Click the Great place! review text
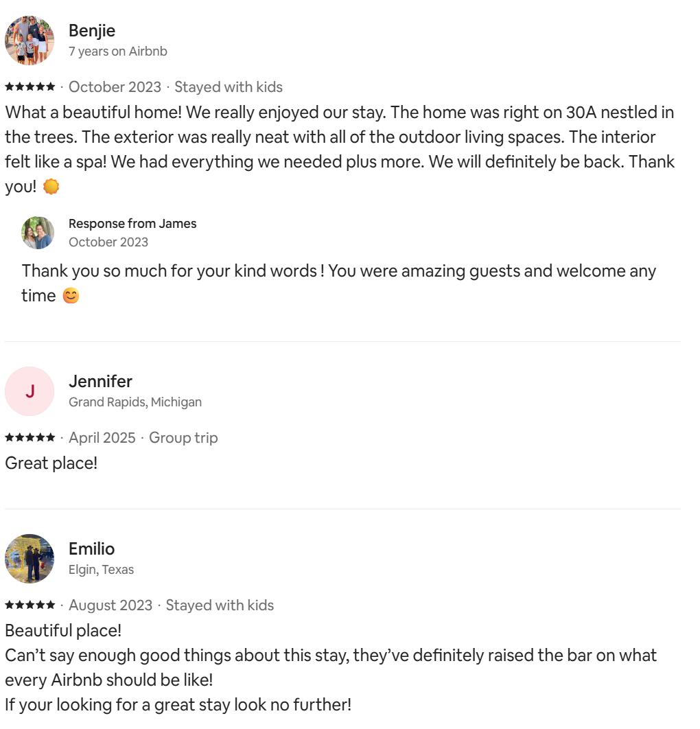The height and width of the screenshot is (729, 700). point(51,463)
